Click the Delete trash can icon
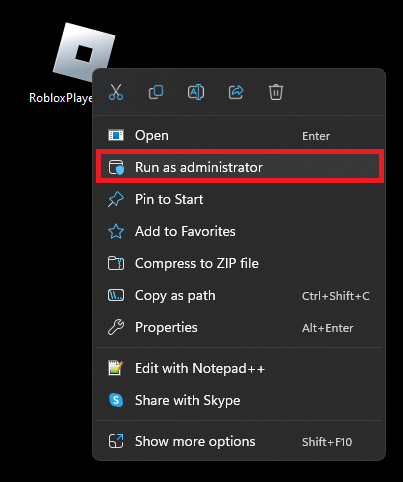Screen dimensions: 403x482 276,92
